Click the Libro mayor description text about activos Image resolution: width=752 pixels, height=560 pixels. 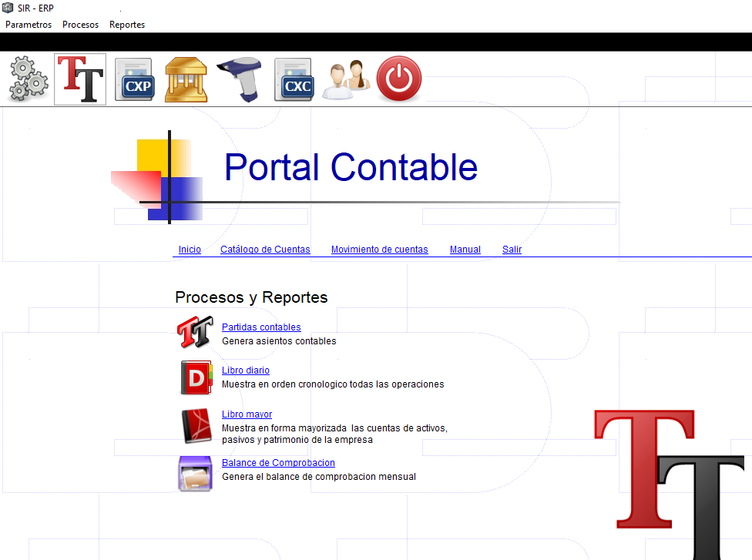coord(334,434)
